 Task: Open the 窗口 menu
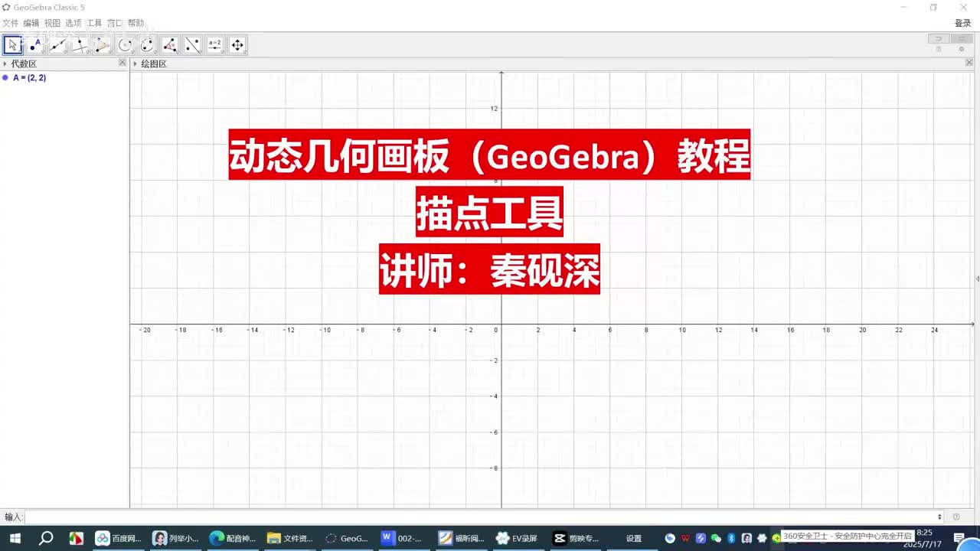(115, 24)
